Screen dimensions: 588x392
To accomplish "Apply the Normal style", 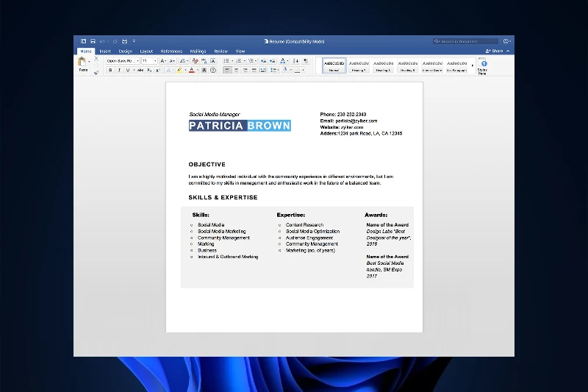I will coord(334,65).
